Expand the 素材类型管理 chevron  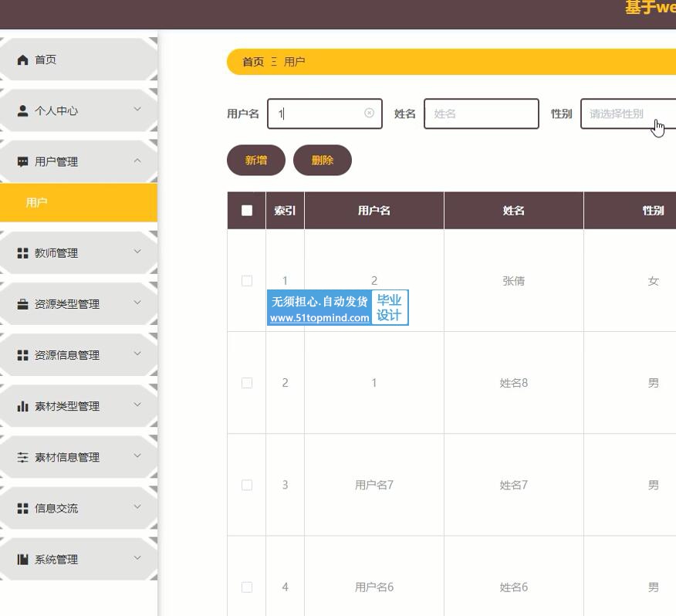(x=137, y=404)
